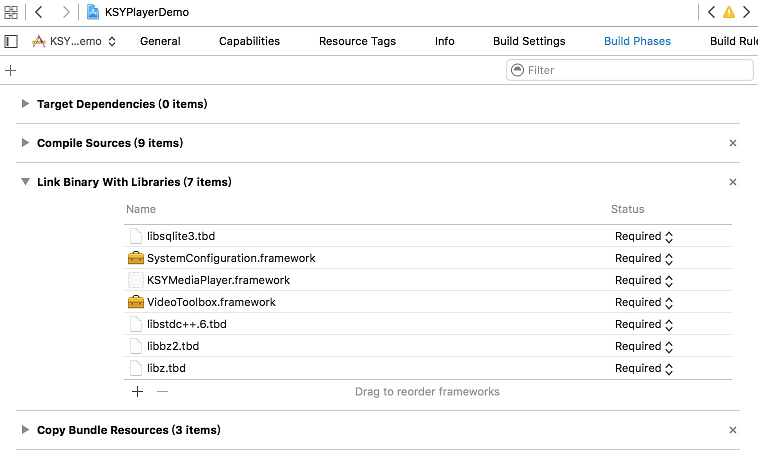
Task: Change VideoToolbox.framework Required status
Action: click(644, 302)
